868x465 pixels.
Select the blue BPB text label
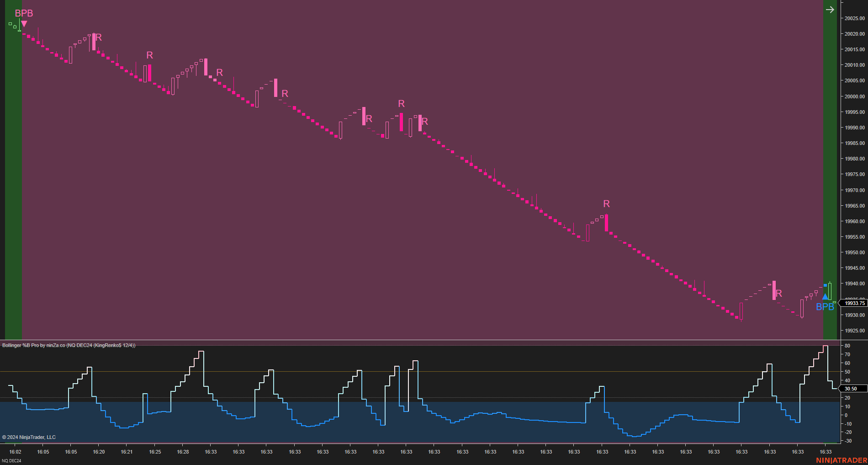pos(825,307)
